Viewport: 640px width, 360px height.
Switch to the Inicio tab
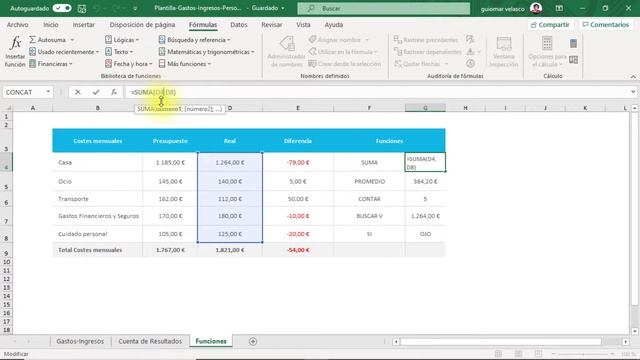[51, 25]
